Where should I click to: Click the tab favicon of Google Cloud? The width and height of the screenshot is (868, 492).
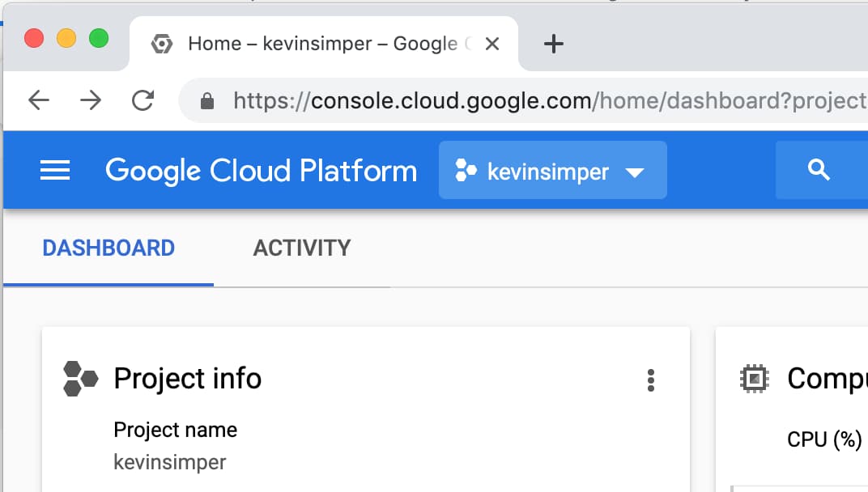point(162,44)
